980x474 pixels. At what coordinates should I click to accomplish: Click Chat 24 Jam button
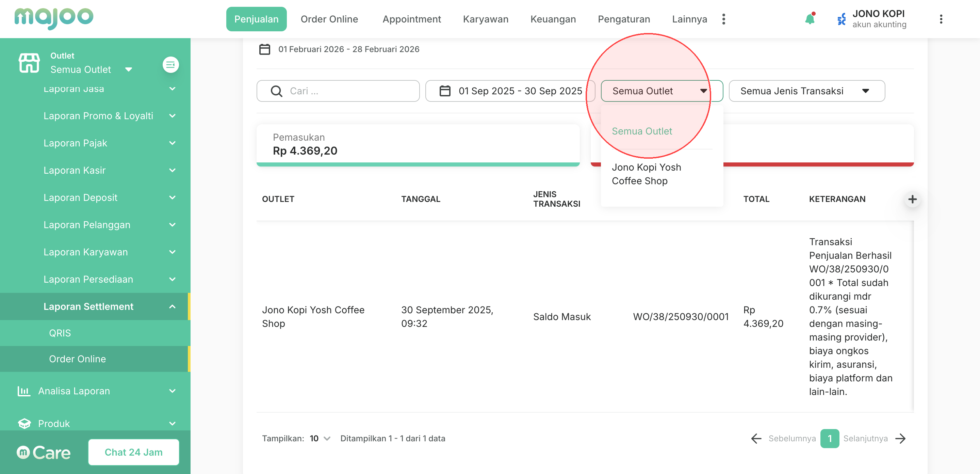133,452
